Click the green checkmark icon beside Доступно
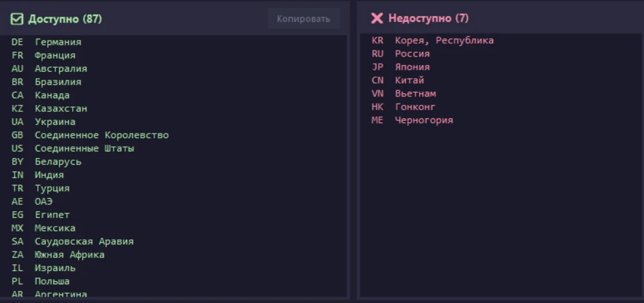 click(x=17, y=19)
